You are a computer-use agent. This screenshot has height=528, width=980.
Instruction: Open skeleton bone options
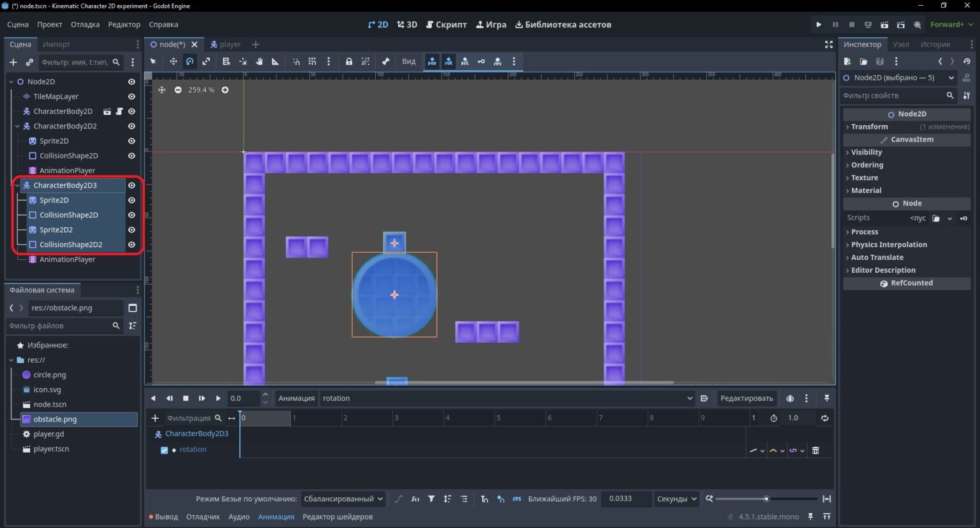tap(385, 61)
